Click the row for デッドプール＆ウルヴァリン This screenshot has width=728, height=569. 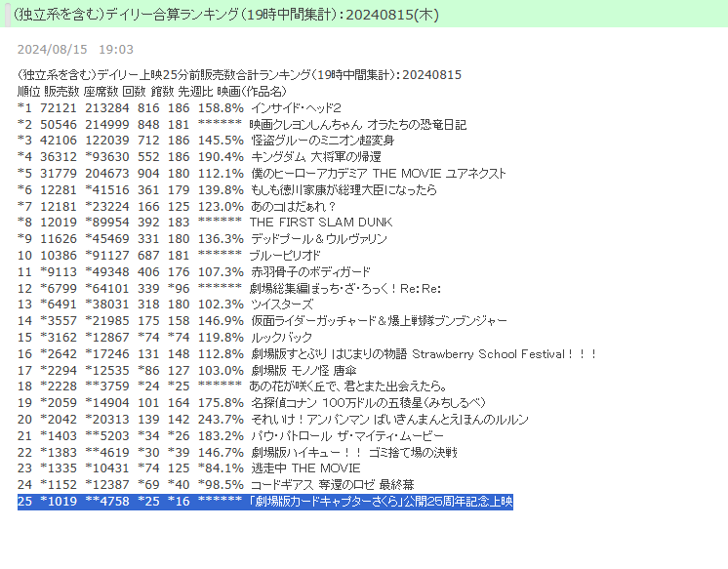point(202,239)
